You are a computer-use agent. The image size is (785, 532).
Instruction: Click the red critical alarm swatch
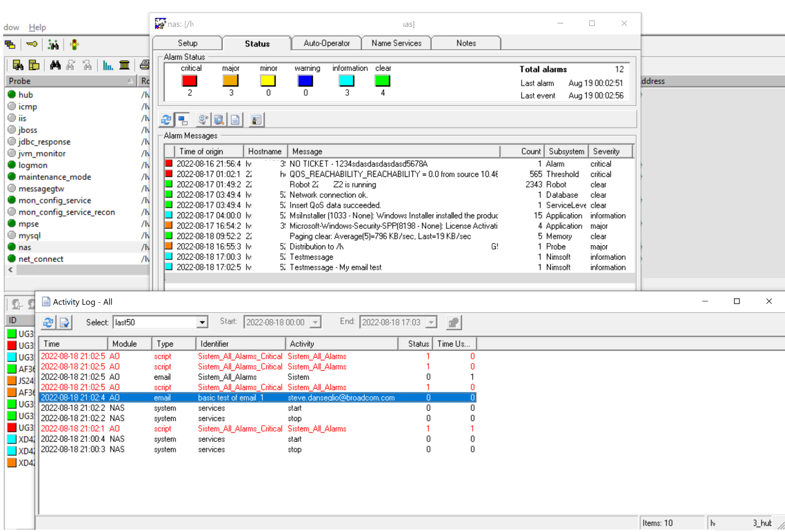click(189, 81)
